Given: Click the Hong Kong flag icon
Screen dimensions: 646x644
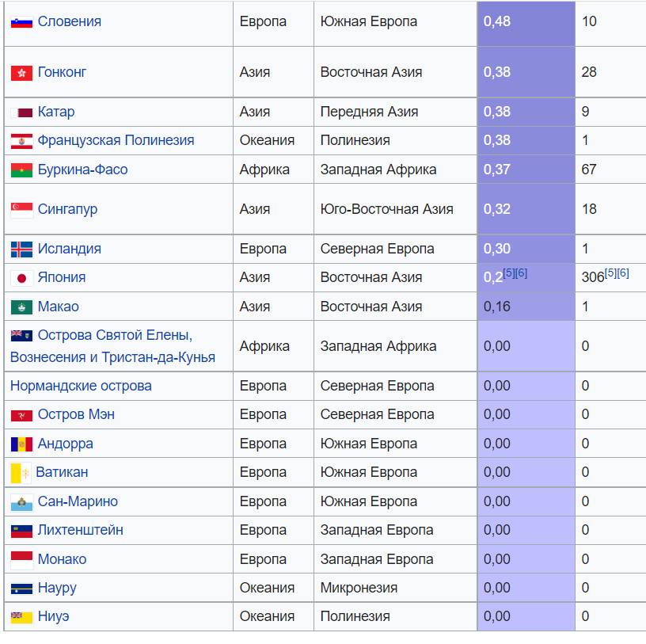Looking at the screenshot, I should 21,73.
